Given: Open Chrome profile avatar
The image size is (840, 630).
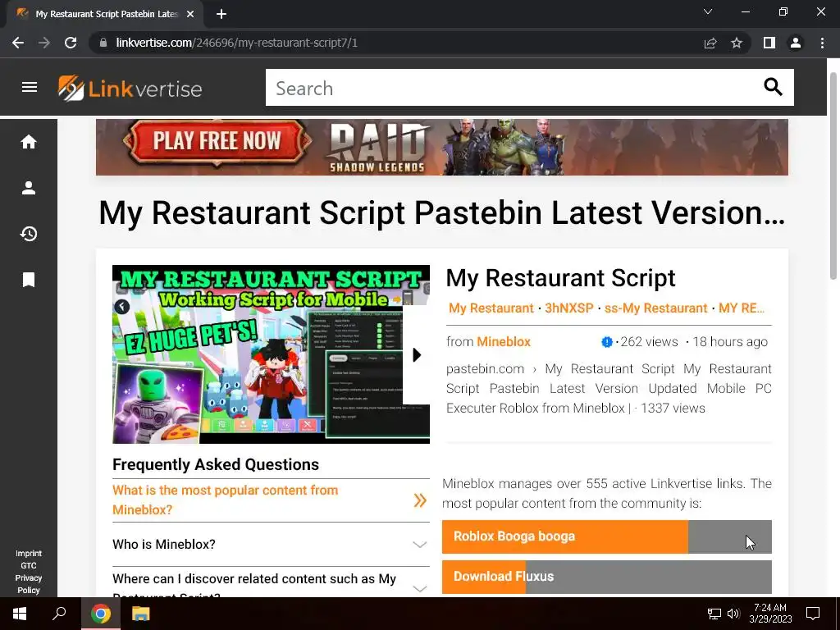Looking at the screenshot, I should coord(796,43).
